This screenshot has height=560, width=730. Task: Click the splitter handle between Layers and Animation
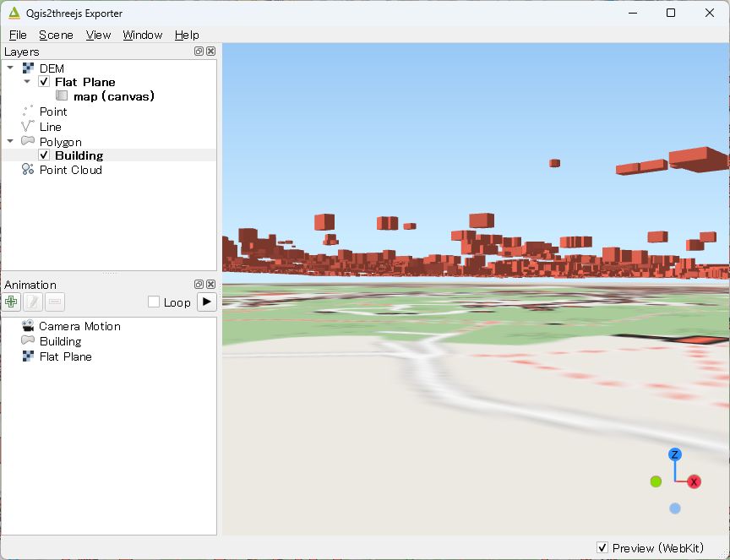tap(109, 274)
